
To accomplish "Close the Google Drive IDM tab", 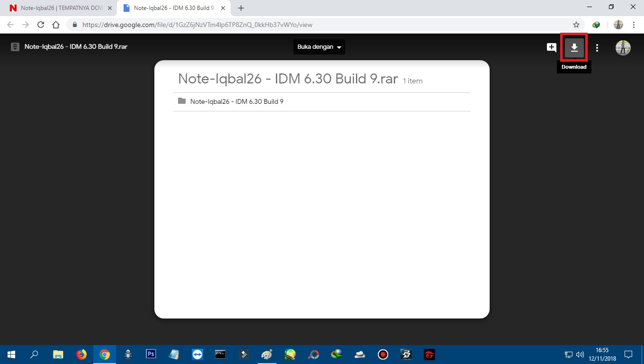I will (x=224, y=8).
